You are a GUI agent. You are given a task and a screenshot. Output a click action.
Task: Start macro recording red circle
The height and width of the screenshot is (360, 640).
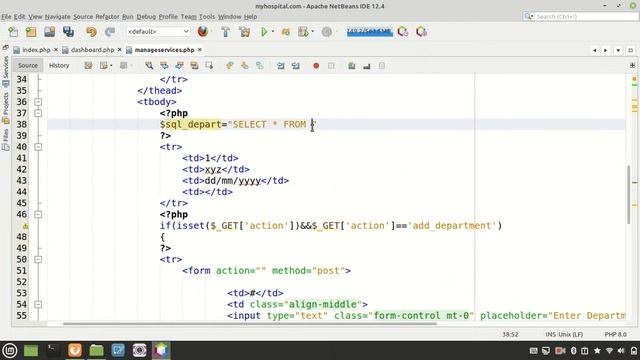pyautogui.click(x=316, y=66)
